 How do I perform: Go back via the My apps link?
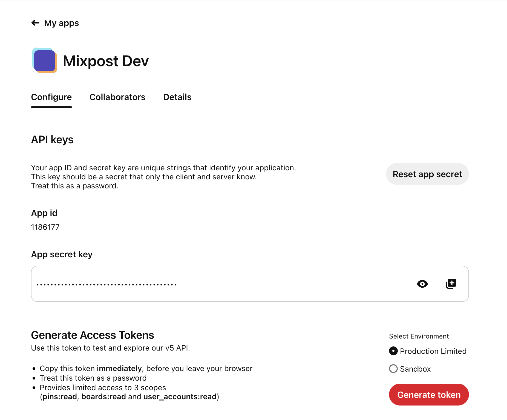click(61, 23)
